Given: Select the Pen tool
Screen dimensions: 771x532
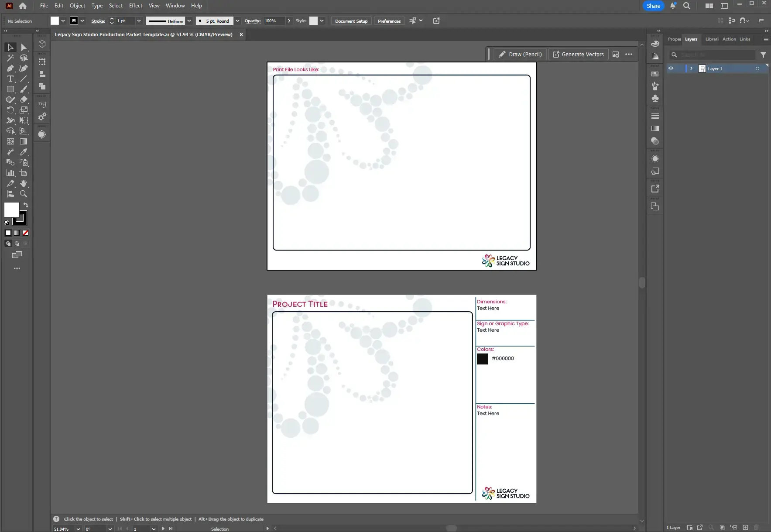Looking at the screenshot, I should [x=10, y=68].
